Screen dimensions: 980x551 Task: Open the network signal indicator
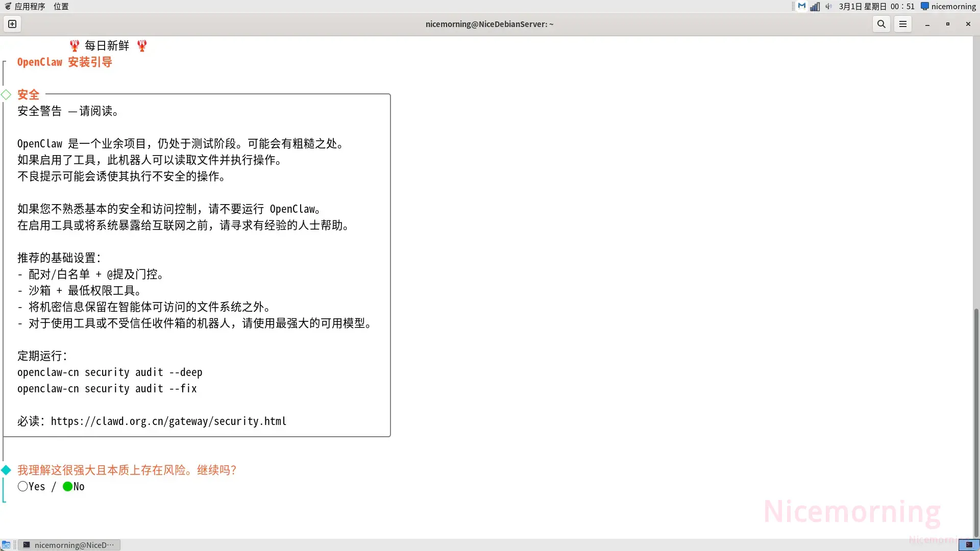point(815,6)
